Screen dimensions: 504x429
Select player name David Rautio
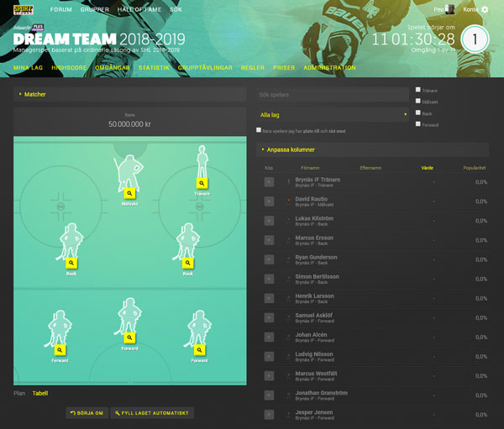point(311,199)
